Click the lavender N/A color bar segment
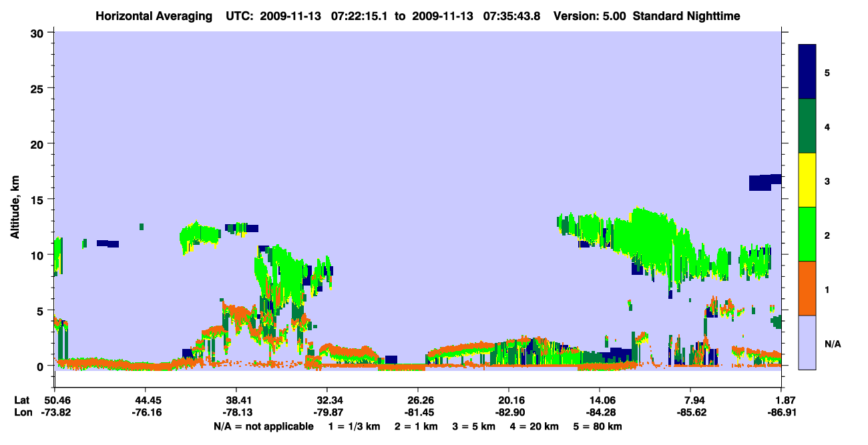868x445 pixels. click(x=807, y=342)
